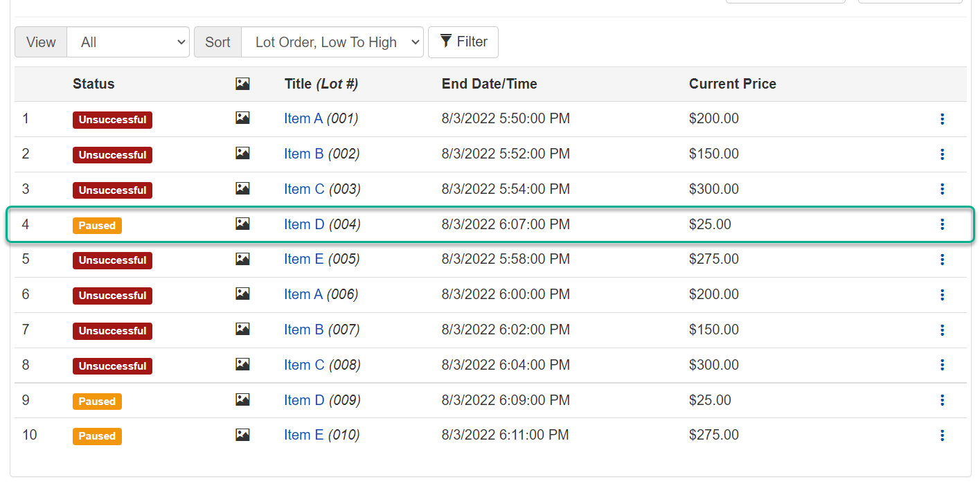The image size is (980, 486).
Task: Open actions menu for Item D (004)
Action: coord(942,224)
